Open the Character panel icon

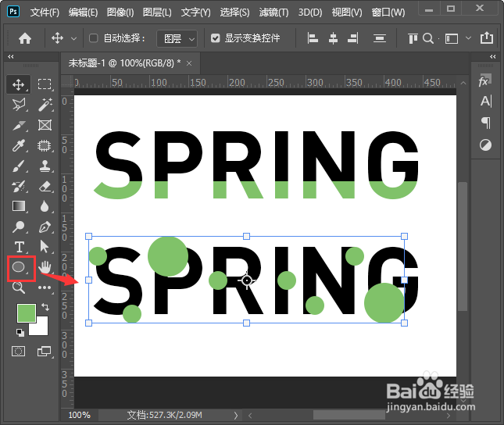486,102
